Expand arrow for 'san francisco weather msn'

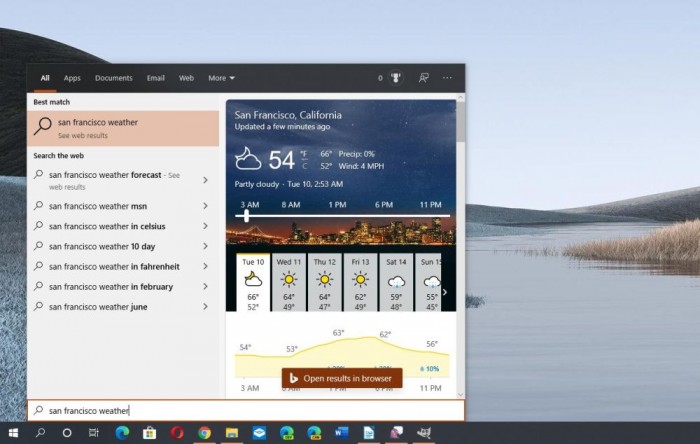click(205, 206)
